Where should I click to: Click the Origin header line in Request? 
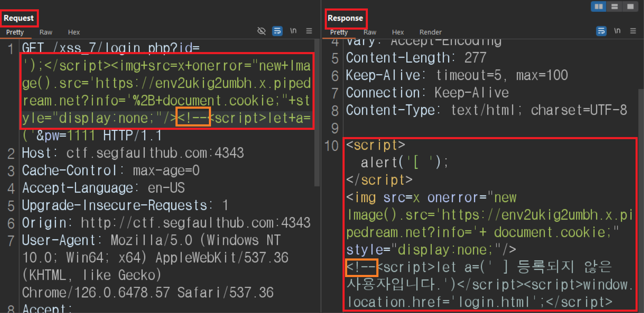click(166, 222)
